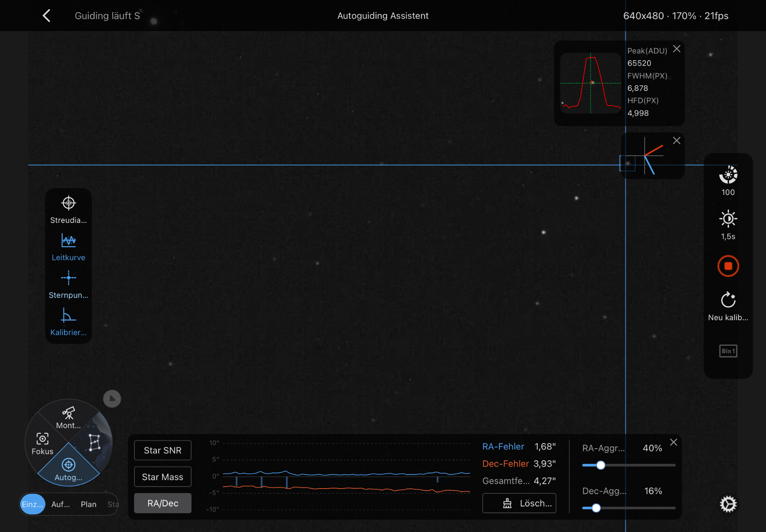The width and height of the screenshot is (766, 532).
Task: Toggle the Bin1 binning option
Action: [x=728, y=351]
